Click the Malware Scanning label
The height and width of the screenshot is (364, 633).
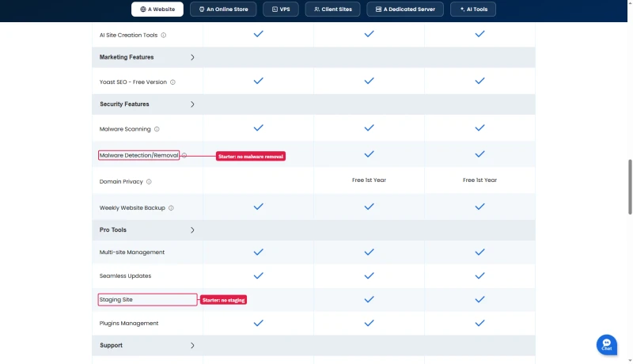(125, 129)
